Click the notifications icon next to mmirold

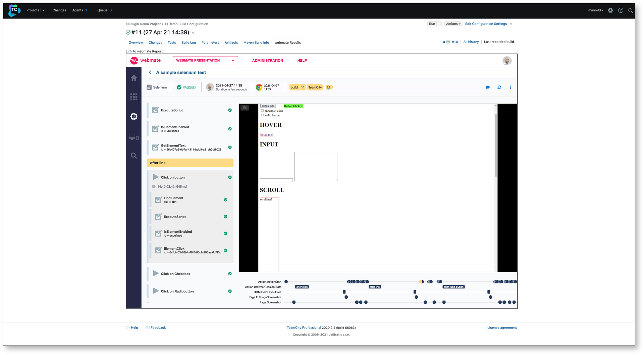pyautogui.click(x=610, y=10)
